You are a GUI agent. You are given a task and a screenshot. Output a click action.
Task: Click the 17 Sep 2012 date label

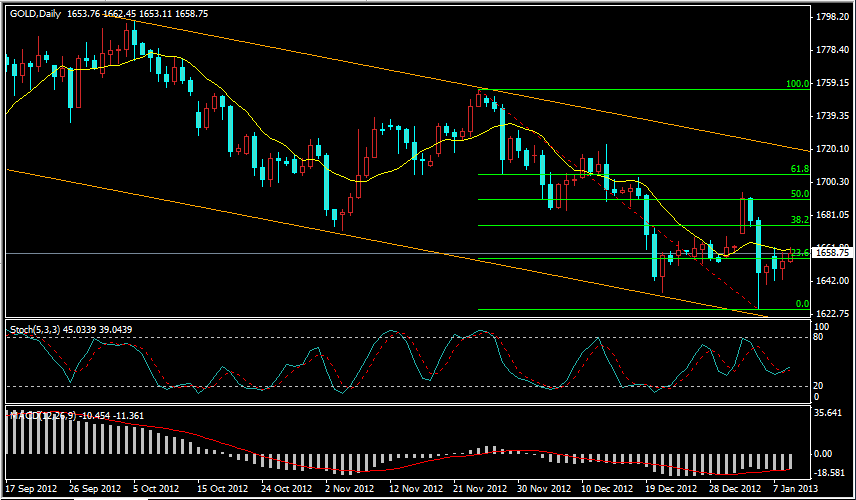31,487
